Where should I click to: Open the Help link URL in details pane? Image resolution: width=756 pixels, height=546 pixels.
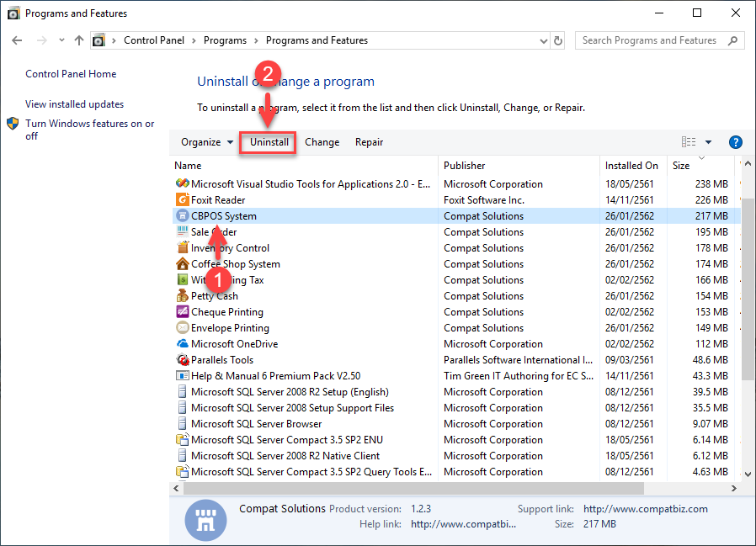coord(463,524)
